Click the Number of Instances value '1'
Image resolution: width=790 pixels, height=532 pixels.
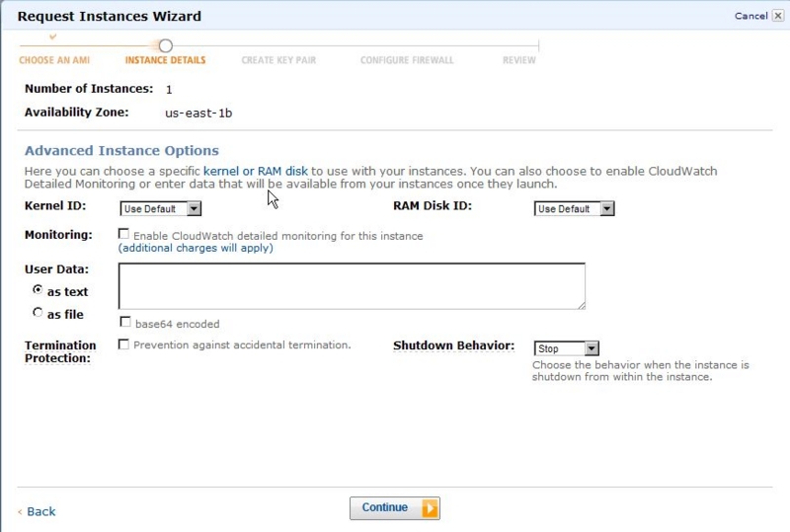[x=169, y=90]
